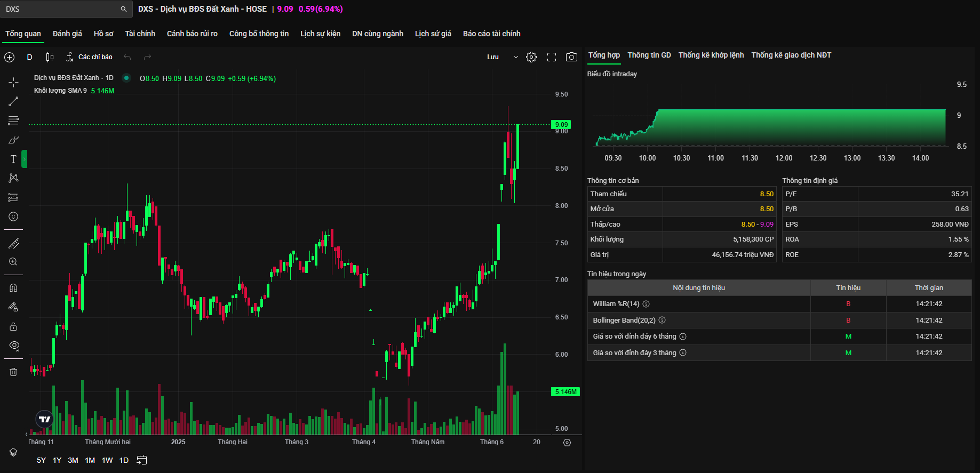This screenshot has height=473, width=980.
Task: Set chart range to 5Y
Action: tap(41, 460)
